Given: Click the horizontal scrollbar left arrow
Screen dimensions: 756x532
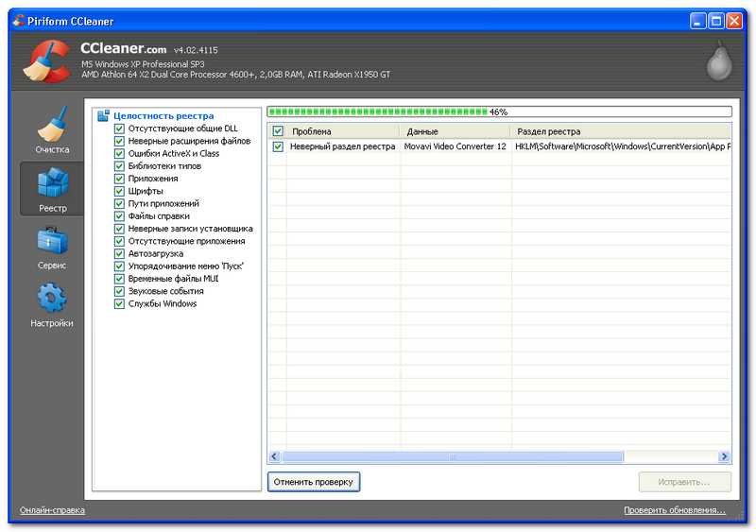Looking at the screenshot, I should [x=275, y=456].
